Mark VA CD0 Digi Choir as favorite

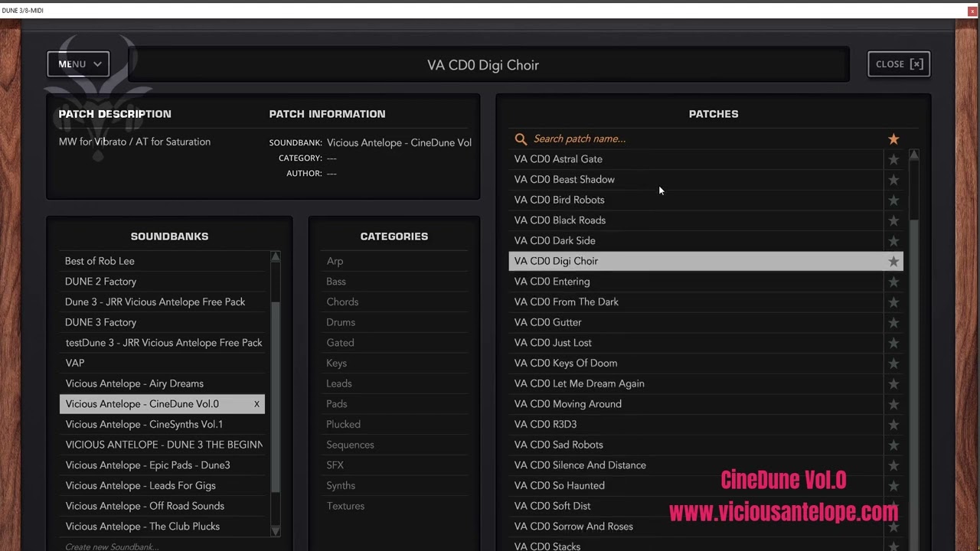tap(893, 261)
